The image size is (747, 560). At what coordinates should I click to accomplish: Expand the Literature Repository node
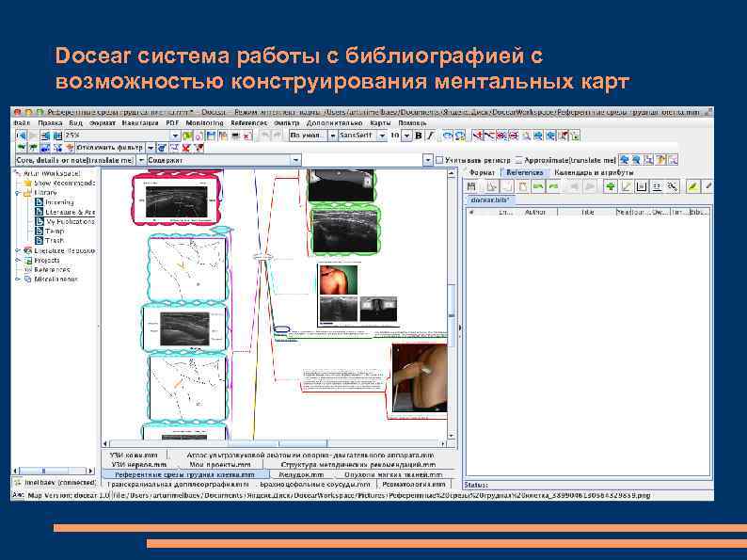point(18,250)
